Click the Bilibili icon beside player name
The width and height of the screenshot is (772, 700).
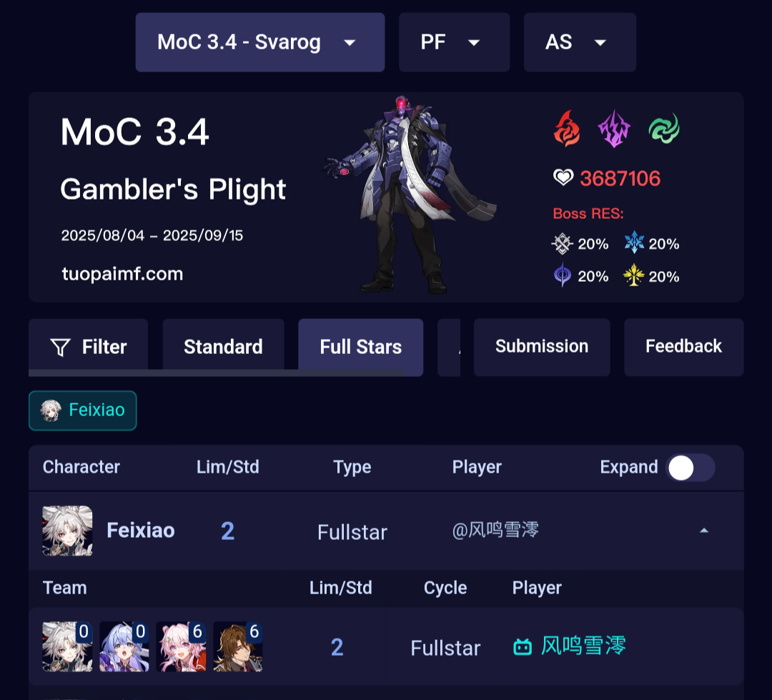523,646
